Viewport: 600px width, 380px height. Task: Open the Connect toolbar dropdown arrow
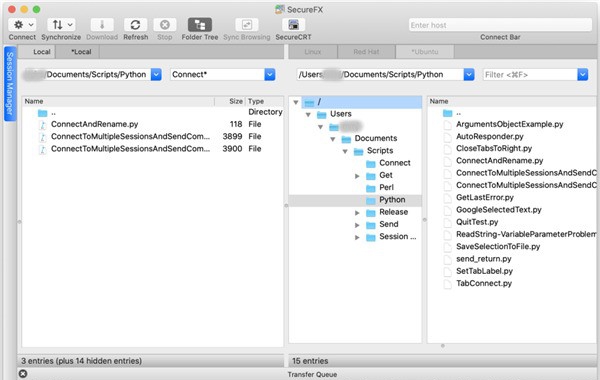31,25
